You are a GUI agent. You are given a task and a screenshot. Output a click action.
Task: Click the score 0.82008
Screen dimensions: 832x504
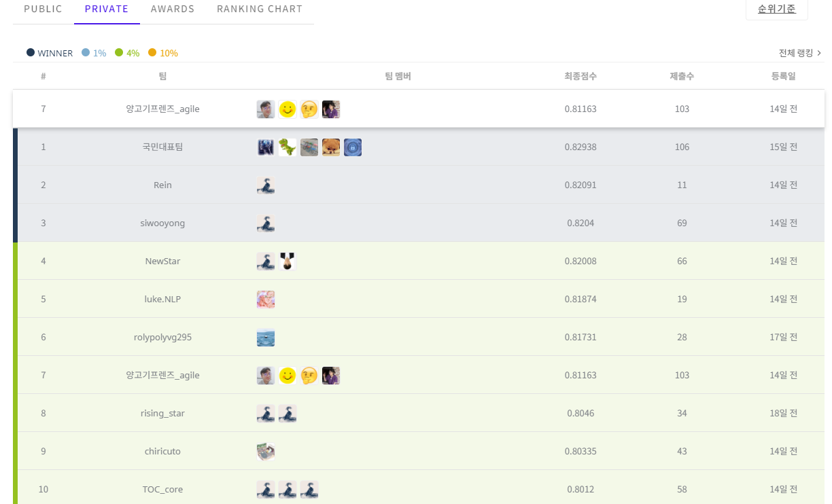580,261
